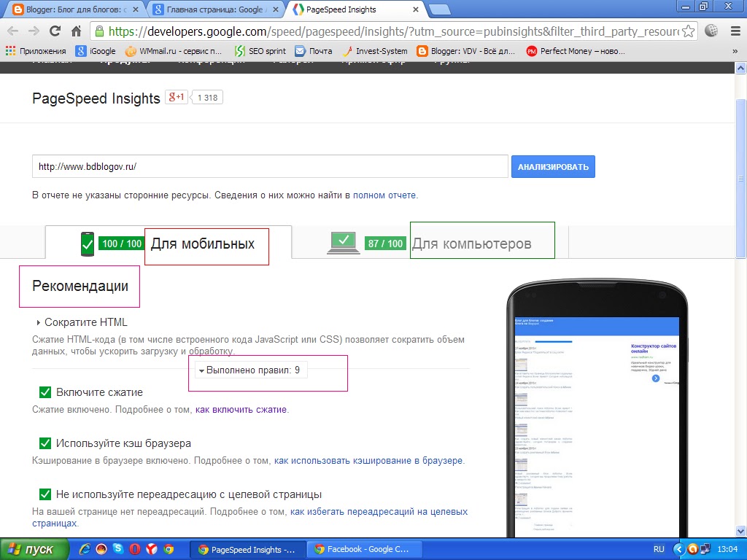Screen dimensions: 747x560
Task: Click the globe extension icon
Action: tap(711, 31)
